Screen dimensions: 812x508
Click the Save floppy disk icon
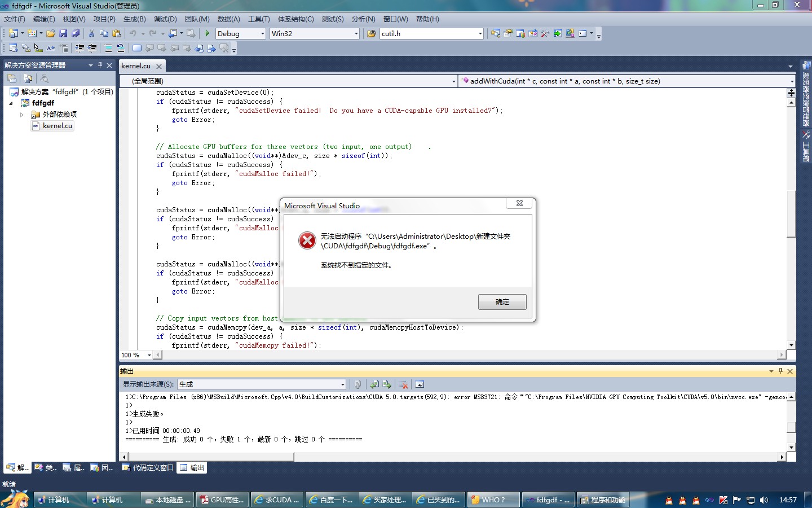pos(63,34)
